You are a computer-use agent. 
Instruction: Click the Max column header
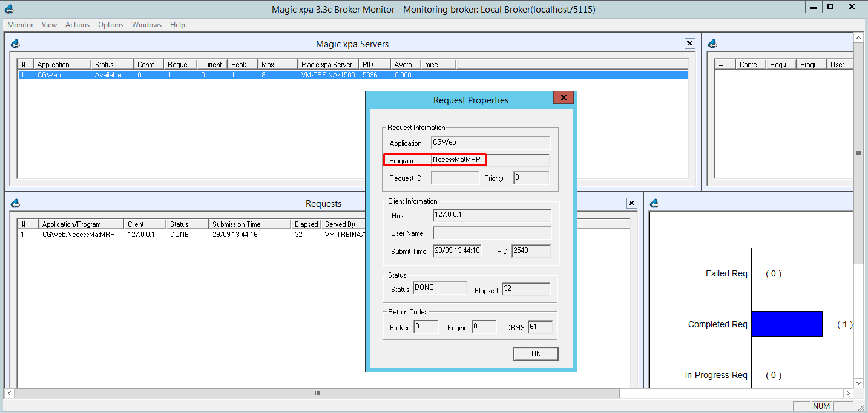point(278,64)
